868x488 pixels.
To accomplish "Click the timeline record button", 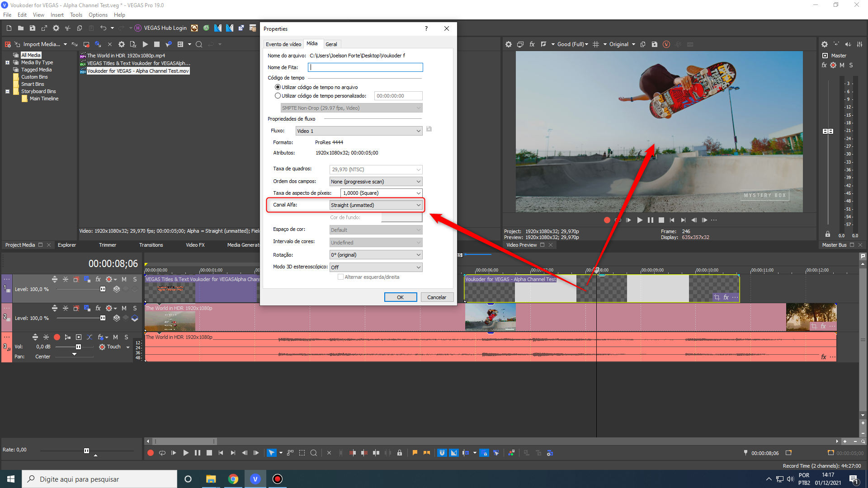I will pyautogui.click(x=151, y=453).
